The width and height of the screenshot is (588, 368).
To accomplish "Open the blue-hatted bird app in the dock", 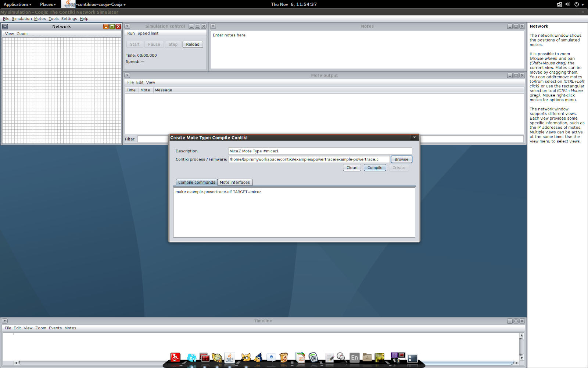I will click(258, 357).
